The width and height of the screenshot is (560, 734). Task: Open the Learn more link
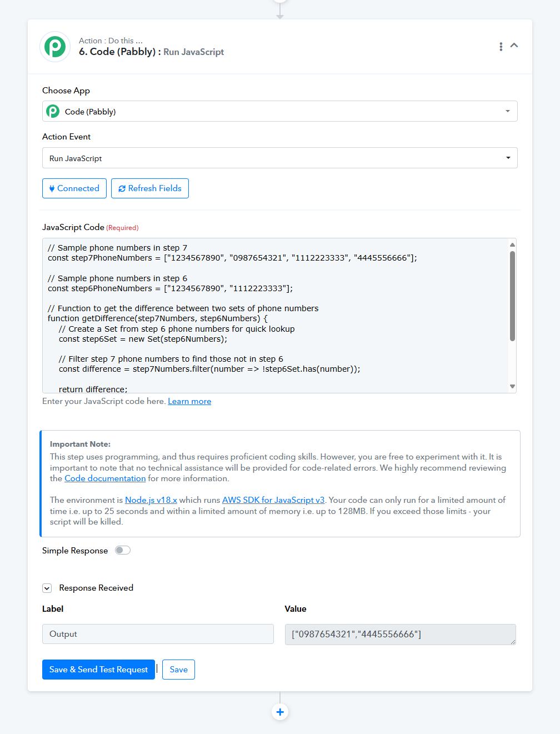tap(189, 401)
